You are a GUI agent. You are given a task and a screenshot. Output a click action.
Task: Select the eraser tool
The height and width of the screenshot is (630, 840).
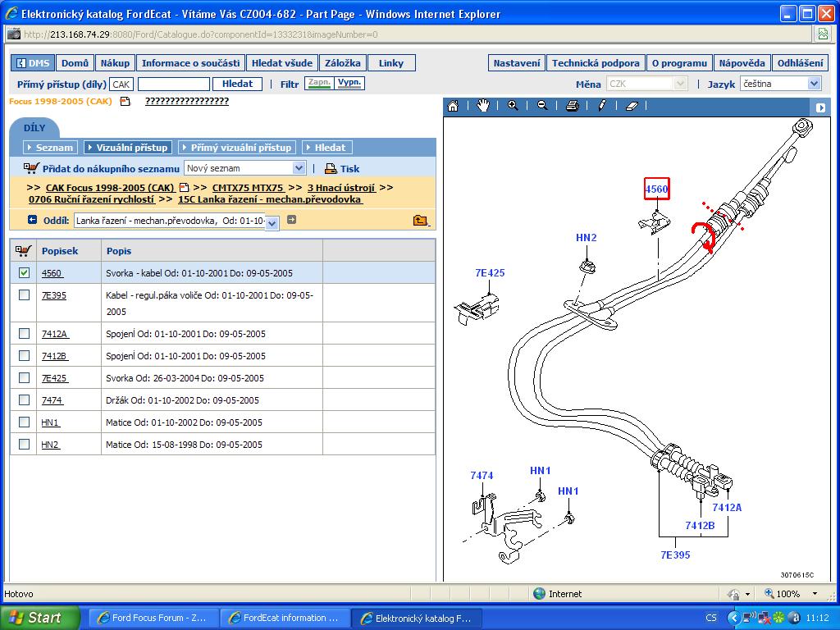(632, 106)
